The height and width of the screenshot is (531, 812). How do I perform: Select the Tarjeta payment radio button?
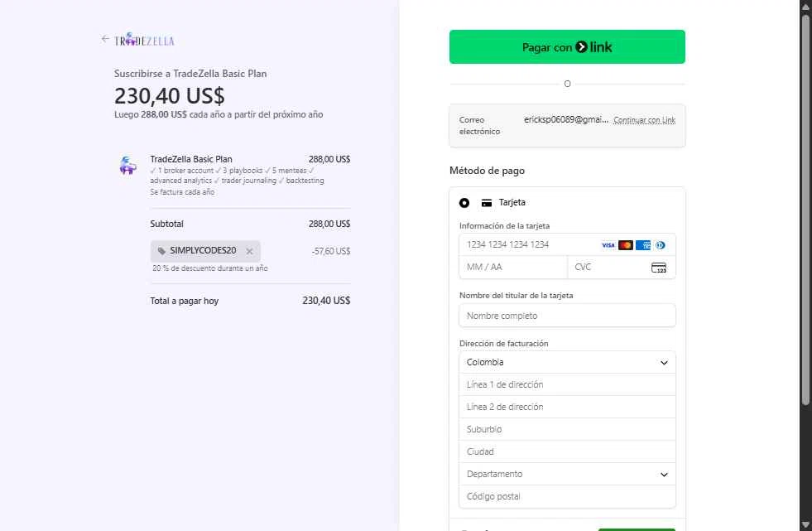click(464, 203)
